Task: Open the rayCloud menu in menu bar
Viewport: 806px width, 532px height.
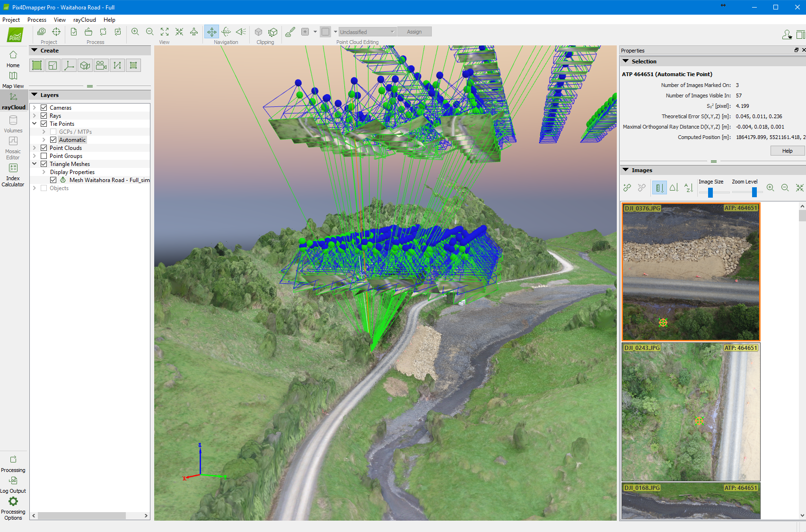Action: (84, 20)
